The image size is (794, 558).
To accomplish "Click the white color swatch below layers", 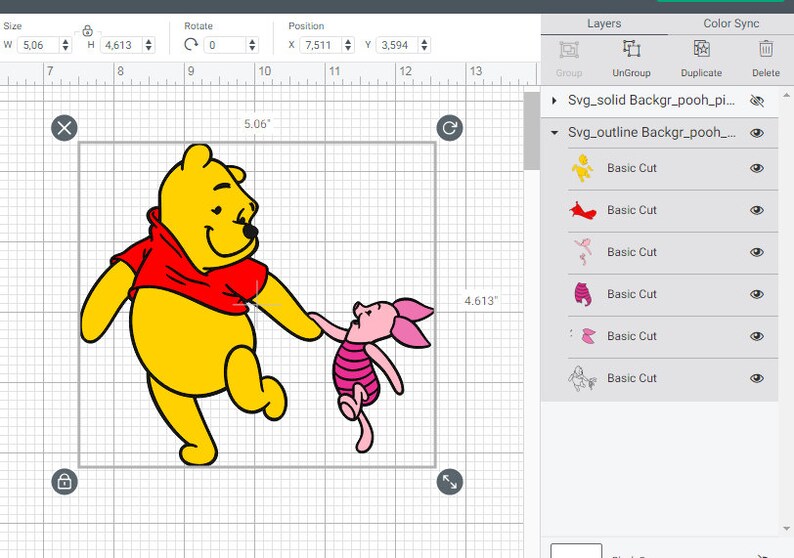I will tap(576, 551).
